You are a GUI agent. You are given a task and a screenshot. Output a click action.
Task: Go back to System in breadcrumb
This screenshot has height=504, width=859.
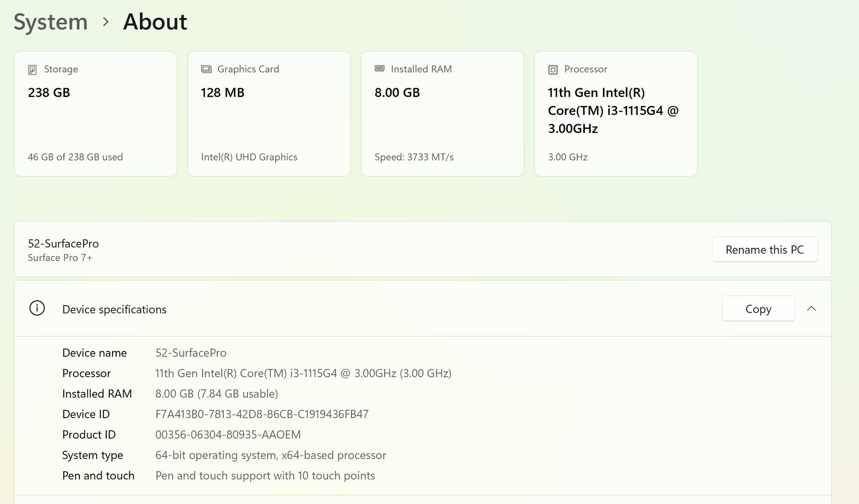click(x=50, y=22)
